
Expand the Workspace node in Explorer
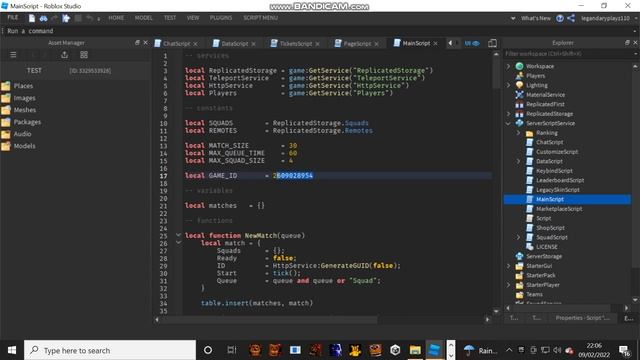[x=509, y=66]
